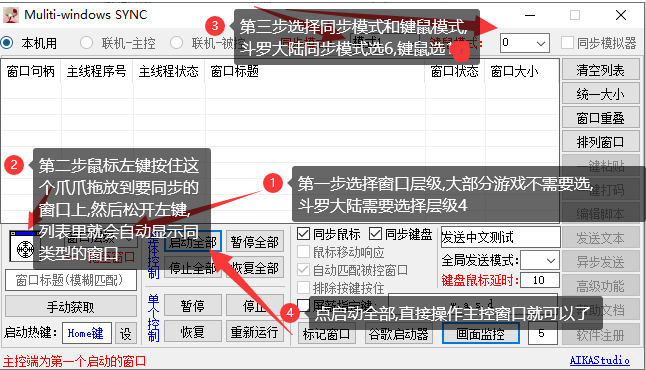Open the AIKAStudio link
Screen dimensions: 646x370
click(599, 360)
